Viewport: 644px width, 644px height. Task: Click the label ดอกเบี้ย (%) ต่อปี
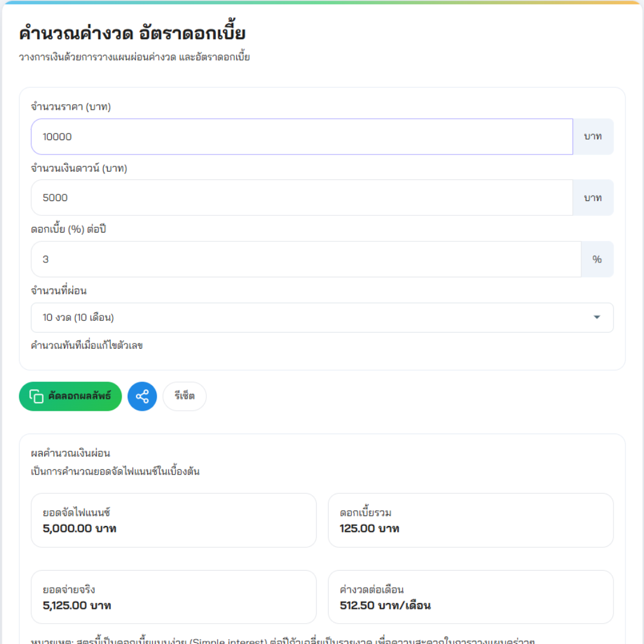[x=69, y=229]
